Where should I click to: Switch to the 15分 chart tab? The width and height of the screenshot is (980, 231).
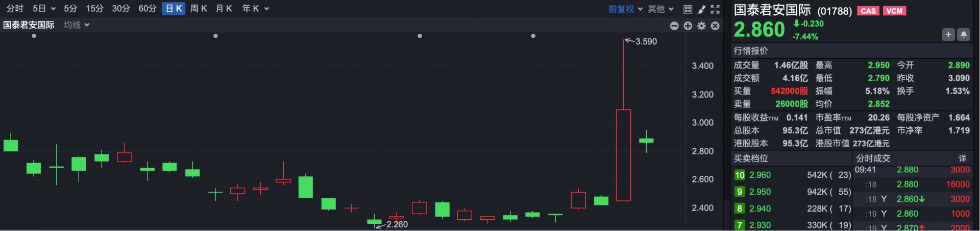pyautogui.click(x=94, y=9)
